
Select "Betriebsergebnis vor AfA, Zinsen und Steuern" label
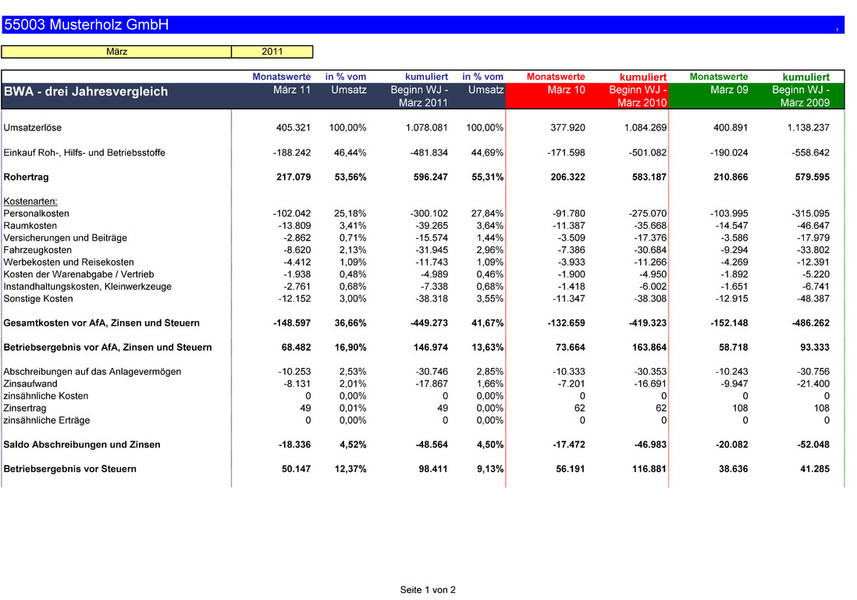click(x=108, y=347)
